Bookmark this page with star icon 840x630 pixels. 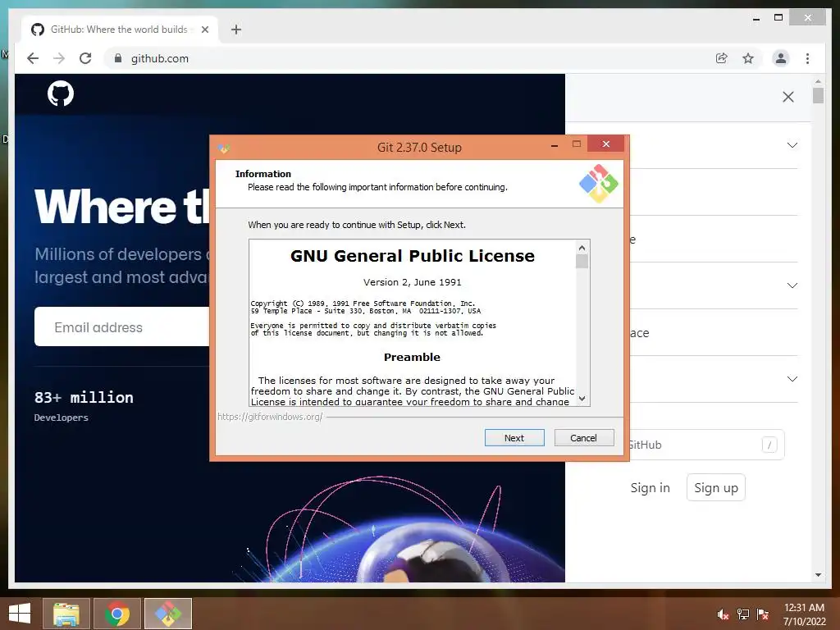[748, 58]
